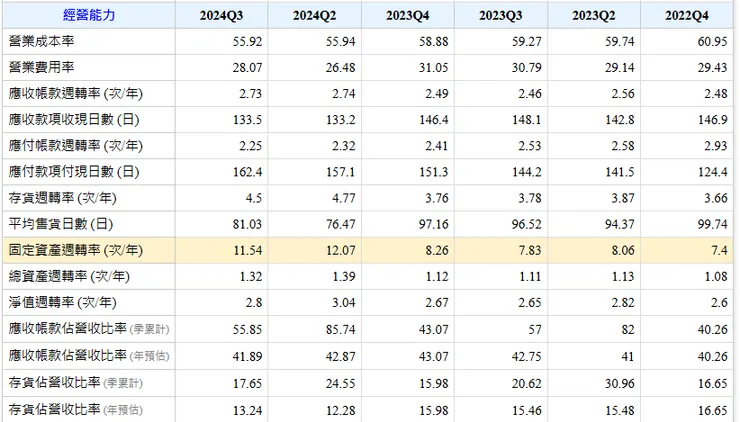Screen dimensions: 740x422
Task: Click the 應付帳款週轉率 (次/年) row label
Action: [x=76, y=145]
